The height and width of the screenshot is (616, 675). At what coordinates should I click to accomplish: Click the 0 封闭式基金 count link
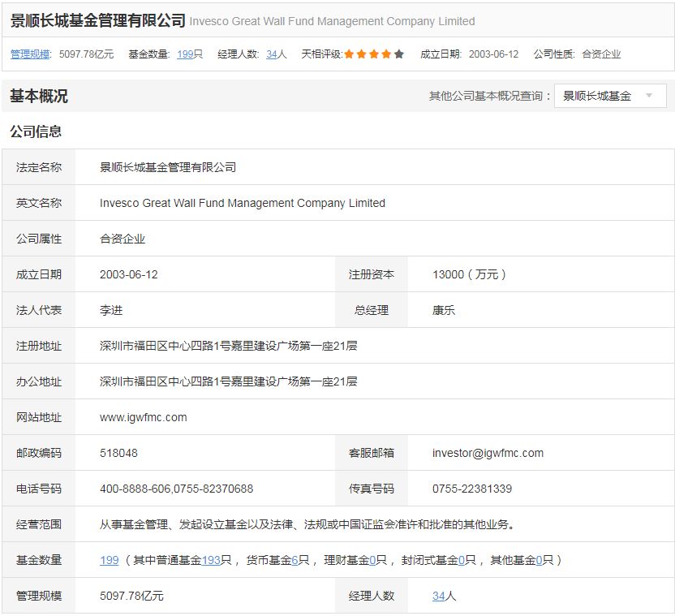coord(462,560)
